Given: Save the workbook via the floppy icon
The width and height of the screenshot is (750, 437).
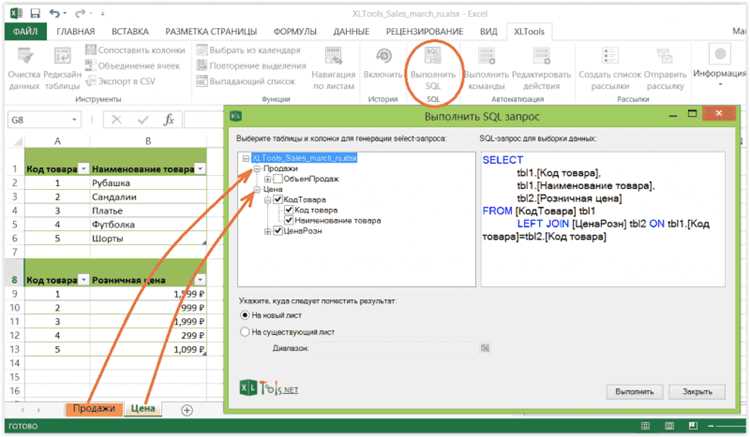Looking at the screenshot, I should pyautogui.click(x=35, y=13).
